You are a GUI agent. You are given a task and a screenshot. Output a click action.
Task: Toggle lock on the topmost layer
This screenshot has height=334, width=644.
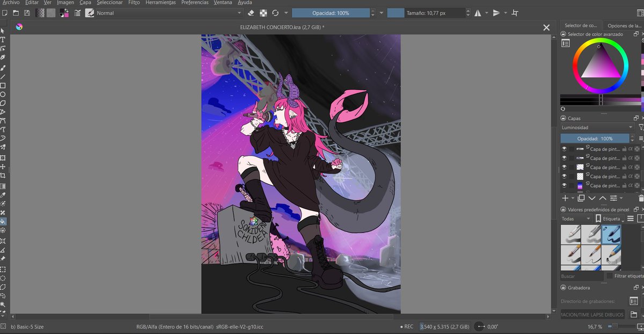click(625, 149)
